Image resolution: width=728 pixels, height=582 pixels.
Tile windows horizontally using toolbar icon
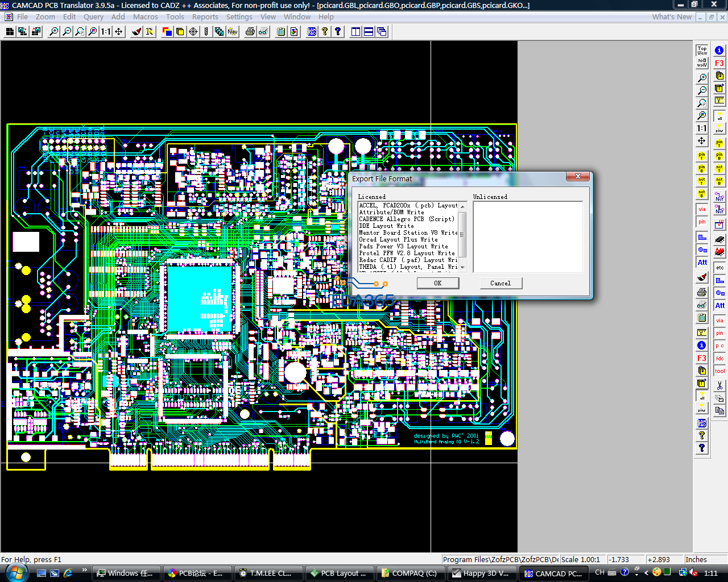[369, 32]
